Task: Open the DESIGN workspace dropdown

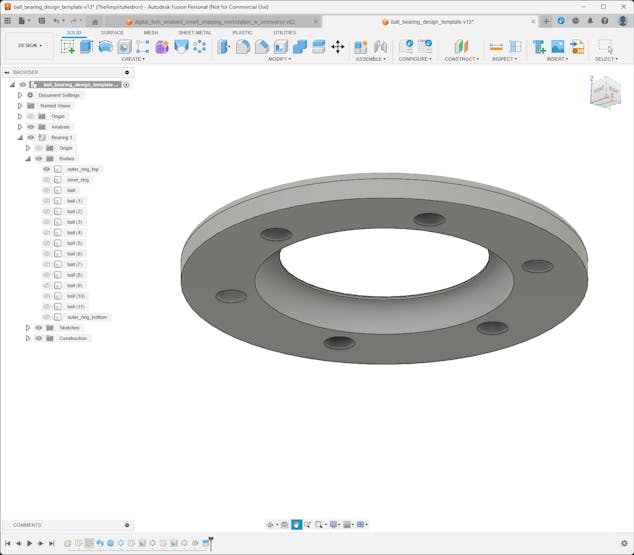Action: (x=29, y=45)
